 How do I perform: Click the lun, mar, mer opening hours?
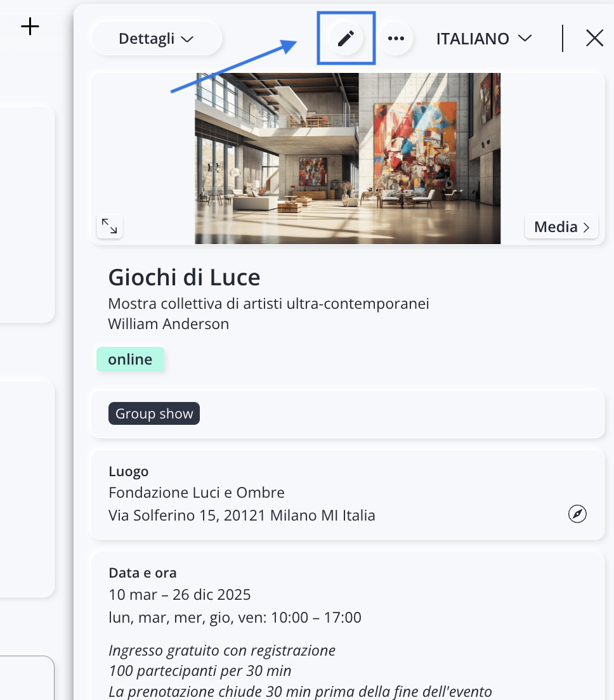[x=235, y=618]
